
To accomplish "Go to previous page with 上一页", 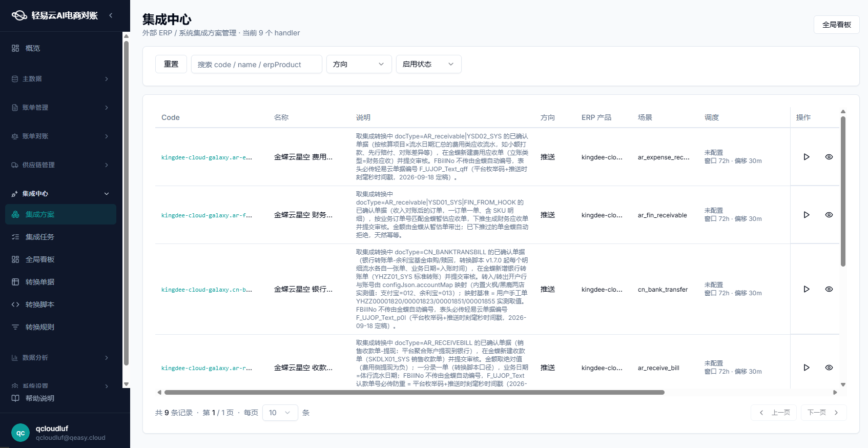I will tap(774, 413).
